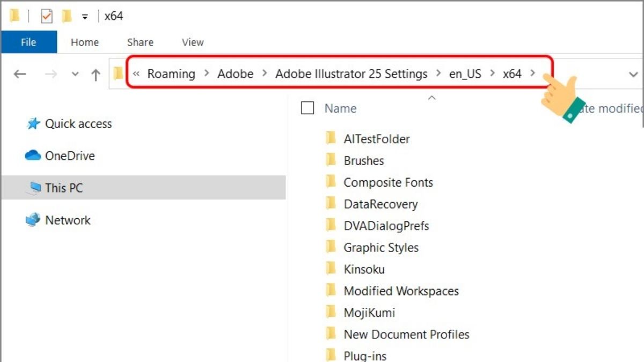Open the File tab
This screenshot has width=644, height=362.
click(x=28, y=42)
